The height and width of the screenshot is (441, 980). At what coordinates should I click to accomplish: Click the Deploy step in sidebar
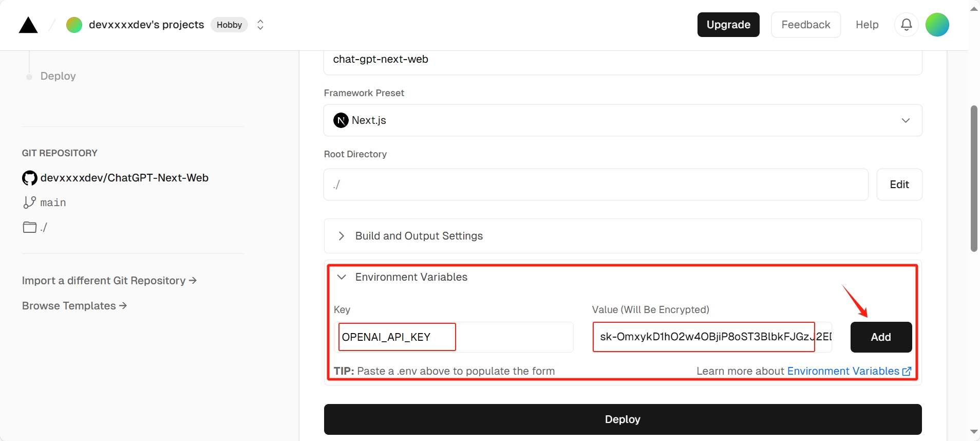[x=58, y=76]
